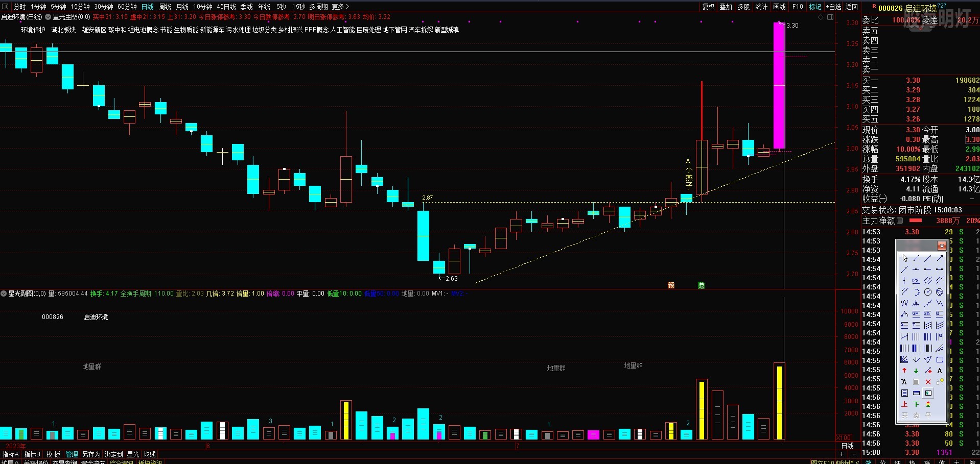Open the 更多 periods dropdown
980x464 pixels.
pyautogui.click(x=340, y=7)
